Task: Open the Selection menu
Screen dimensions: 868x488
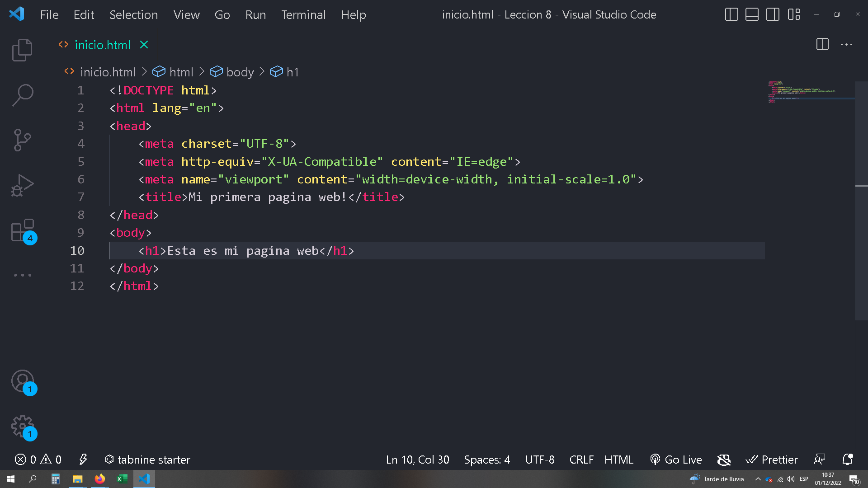Action: coord(133,15)
